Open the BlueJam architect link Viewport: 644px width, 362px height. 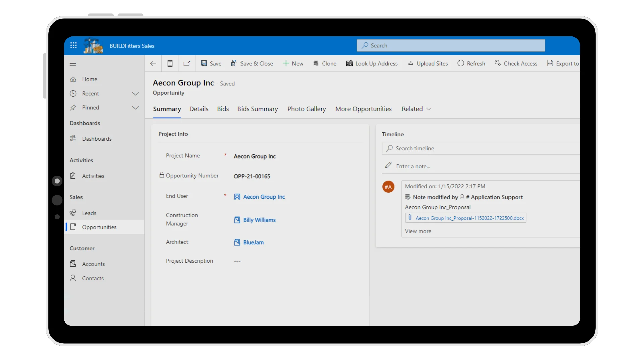[x=253, y=242]
